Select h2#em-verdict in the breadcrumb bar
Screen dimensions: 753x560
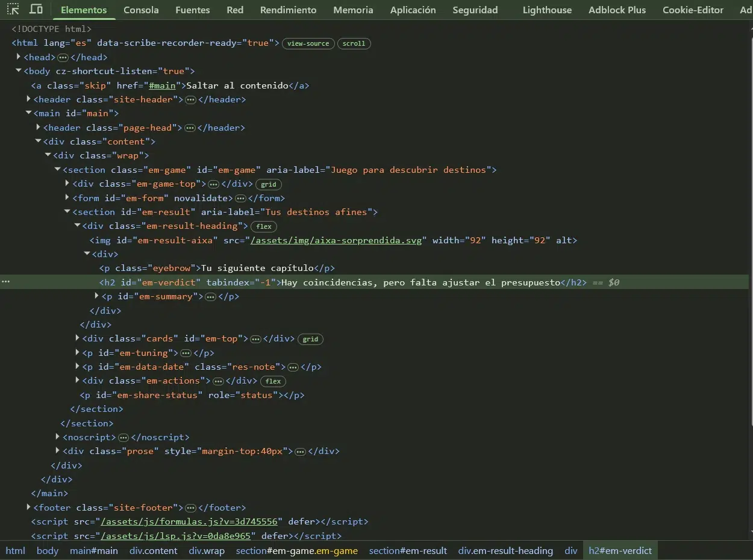tap(620, 550)
